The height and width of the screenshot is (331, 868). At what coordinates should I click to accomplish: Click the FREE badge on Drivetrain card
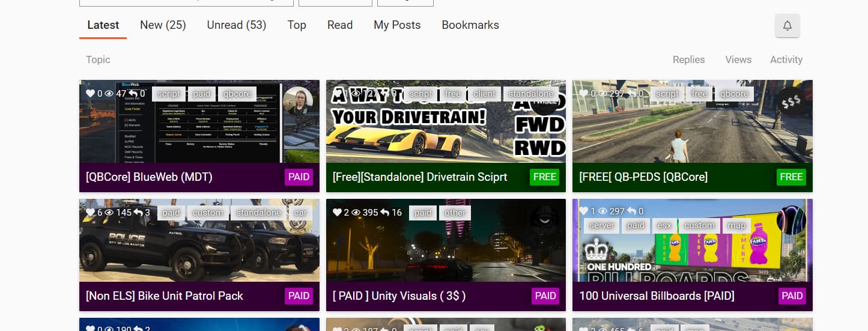[x=544, y=177]
